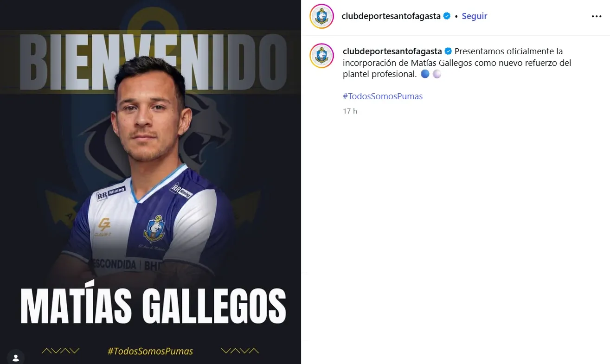
Task: Click the tagged people icon on photo
Action: 16,358
